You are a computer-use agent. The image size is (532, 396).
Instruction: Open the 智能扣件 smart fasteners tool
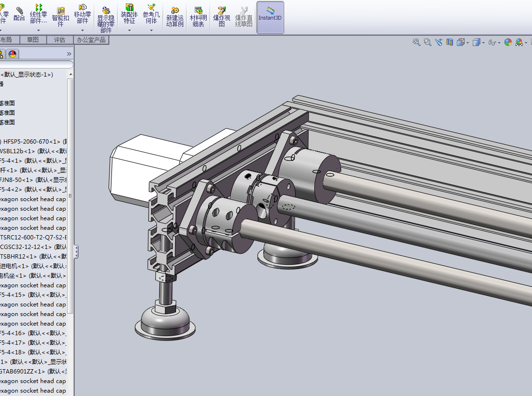pos(60,17)
